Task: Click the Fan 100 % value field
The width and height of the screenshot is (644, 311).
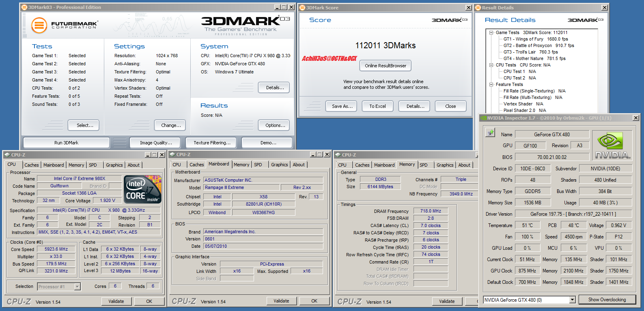Action: 527,236
